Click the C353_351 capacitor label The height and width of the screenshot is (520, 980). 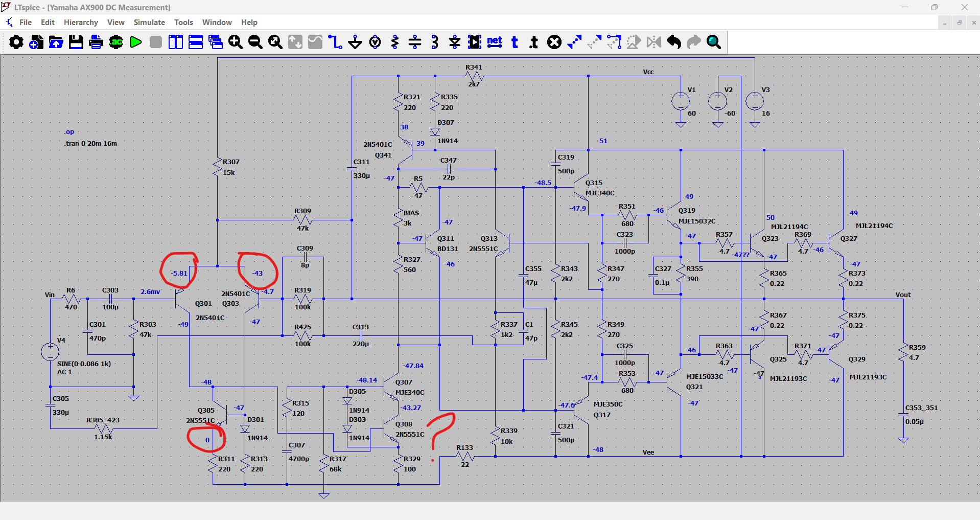tap(922, 408)
